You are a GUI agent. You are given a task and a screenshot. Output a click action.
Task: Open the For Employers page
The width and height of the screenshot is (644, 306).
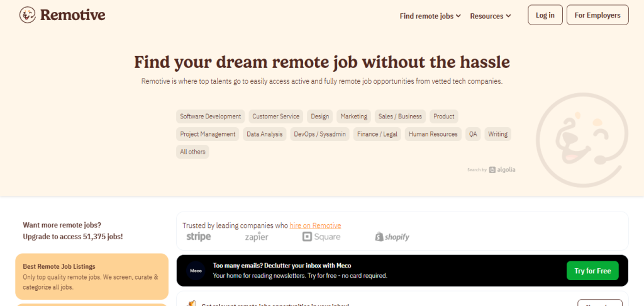(x=597, y=15)
